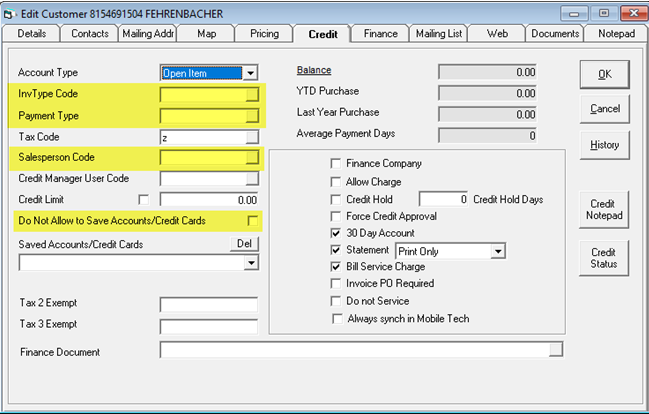Go to the Notepad tab
This screenshot has width=649, height=414.
coord(616,34)
